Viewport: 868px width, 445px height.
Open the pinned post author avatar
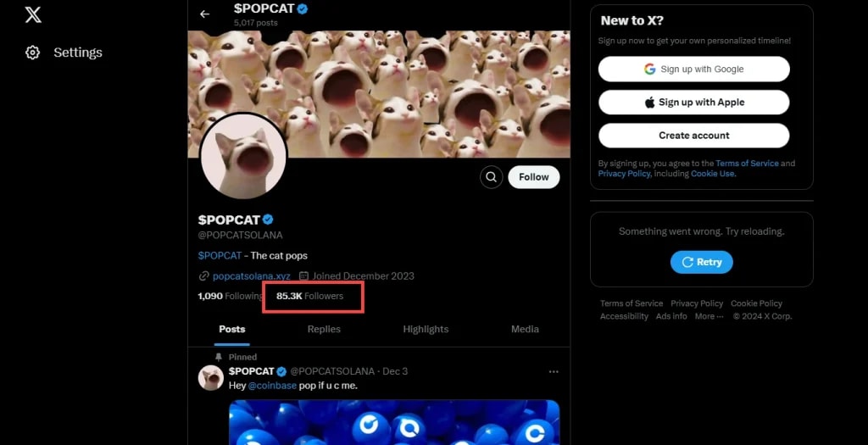pyautogui.click(x=211, y=377)
